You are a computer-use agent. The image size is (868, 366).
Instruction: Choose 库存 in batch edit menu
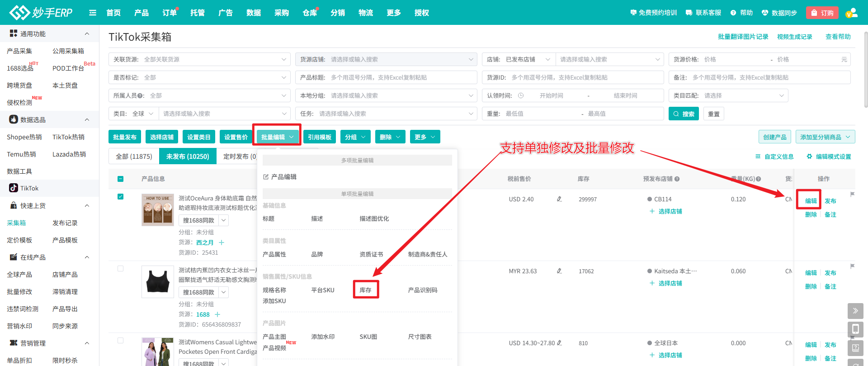click(365, 290)
